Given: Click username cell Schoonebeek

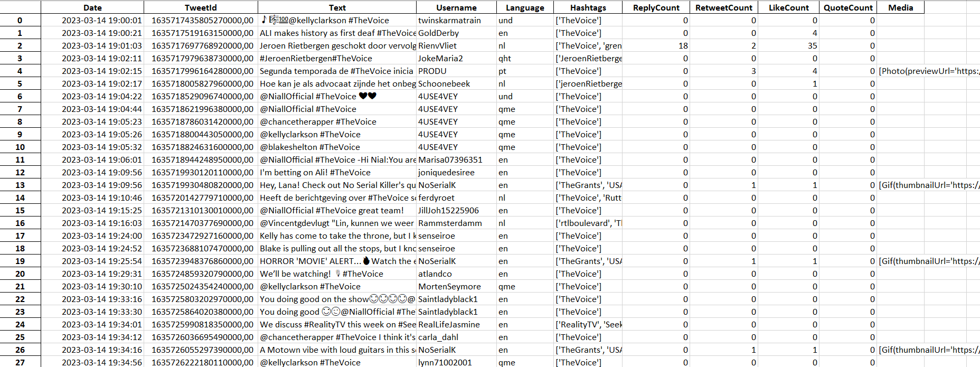Looking at the screenshot, I should (456, 83).
